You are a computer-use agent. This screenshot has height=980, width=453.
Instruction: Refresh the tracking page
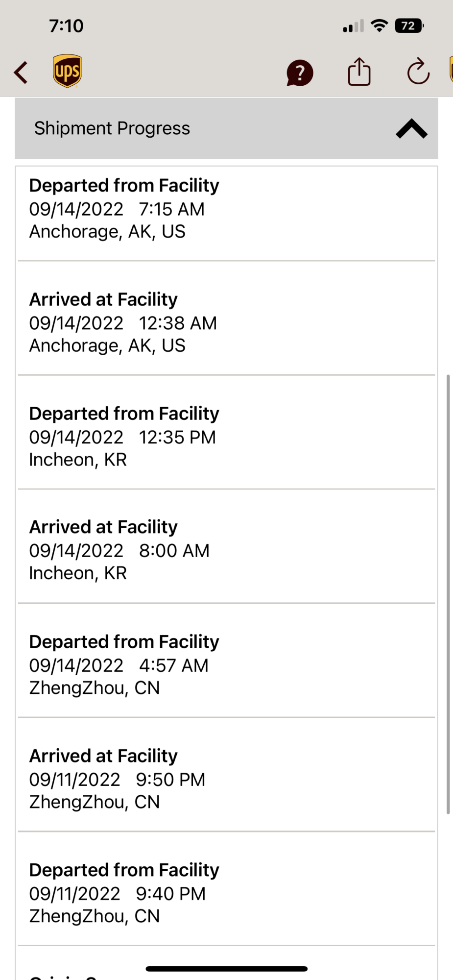coord(418,72)
